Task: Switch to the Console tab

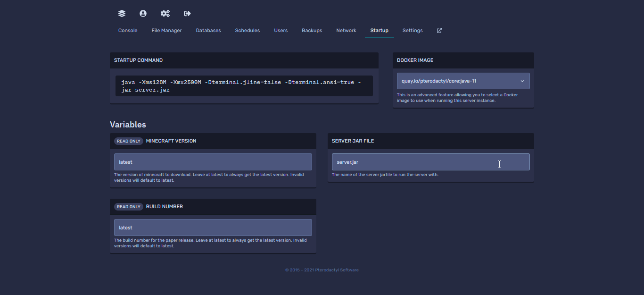Action: pos(128,31)
